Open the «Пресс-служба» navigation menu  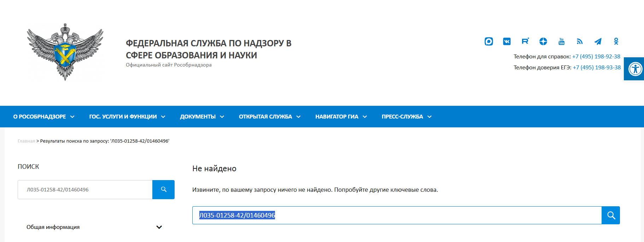click(406, 117)
